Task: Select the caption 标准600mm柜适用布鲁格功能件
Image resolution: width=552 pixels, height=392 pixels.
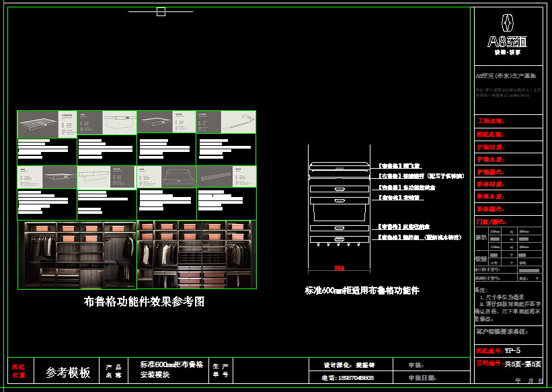Action: click(362, 290)
